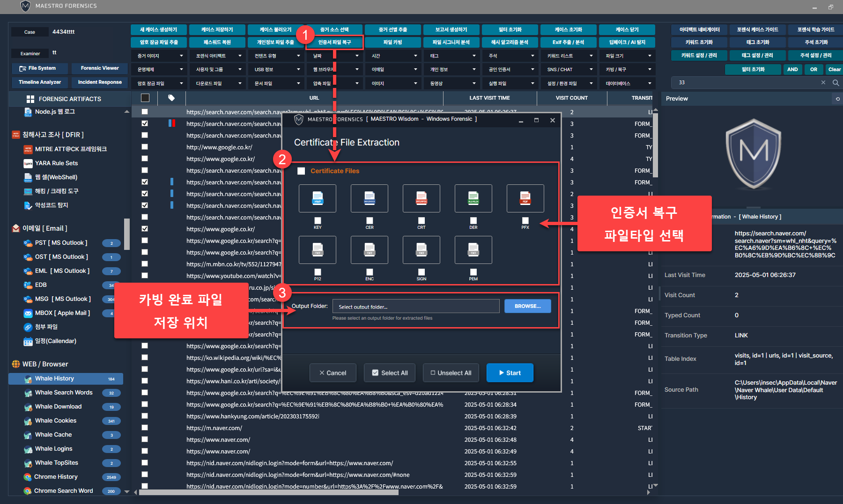
Task: Click the search magnifier icon beside keyword field
Action: [x=836, y=82]
